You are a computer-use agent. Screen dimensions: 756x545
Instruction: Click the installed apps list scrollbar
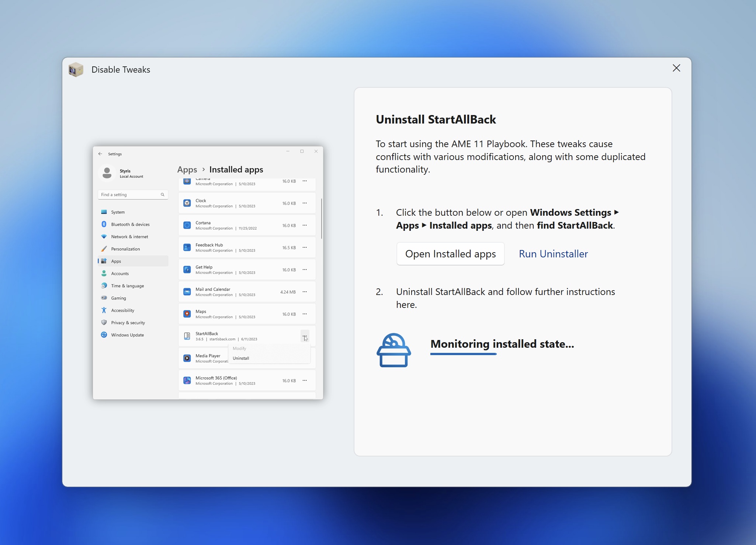(x=322, y=219)
